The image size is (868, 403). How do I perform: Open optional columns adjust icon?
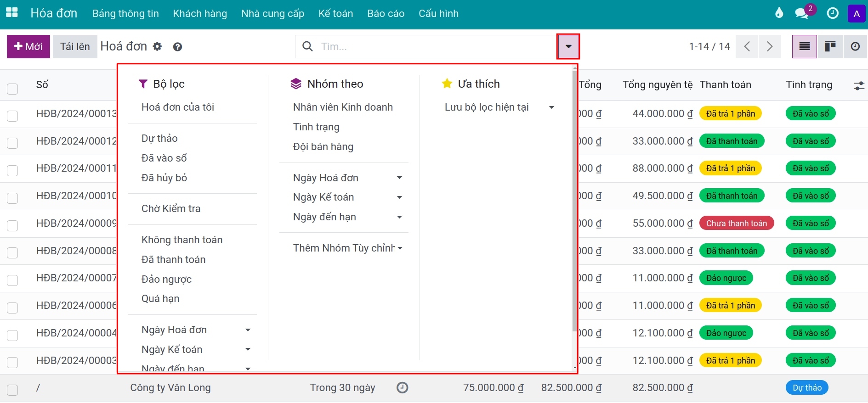click(x=859, y=86)
